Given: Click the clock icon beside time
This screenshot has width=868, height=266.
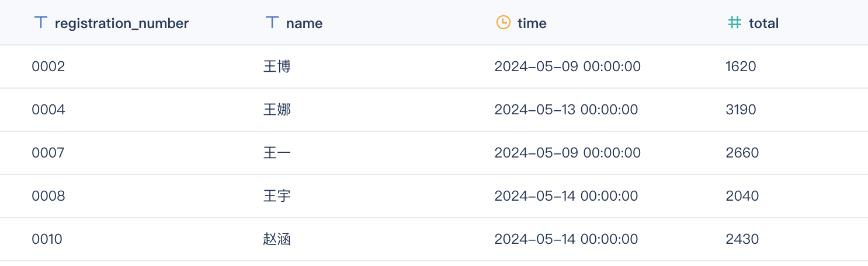Looking at the screenshot, I should [x=502, y=23].
